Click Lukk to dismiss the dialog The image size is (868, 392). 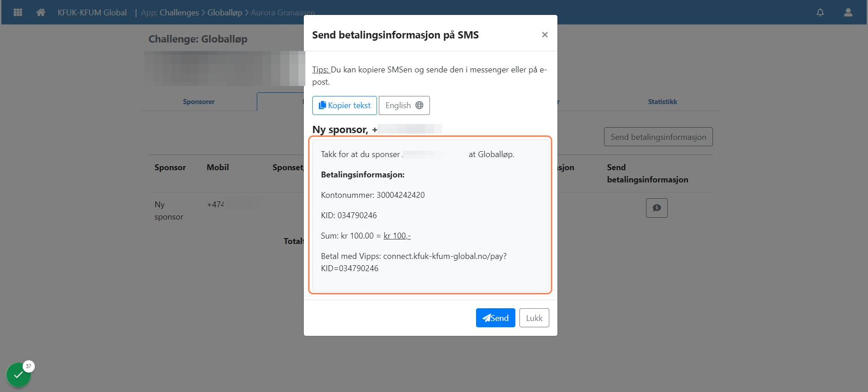(534, 318)
